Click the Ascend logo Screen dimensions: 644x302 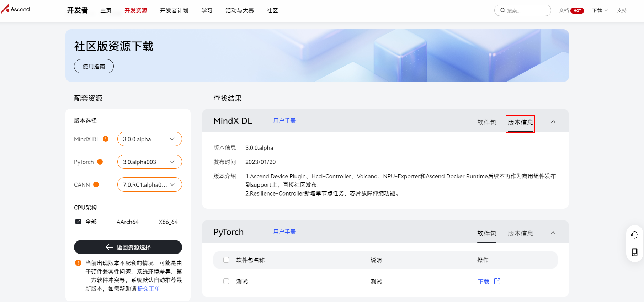[15, 9]
